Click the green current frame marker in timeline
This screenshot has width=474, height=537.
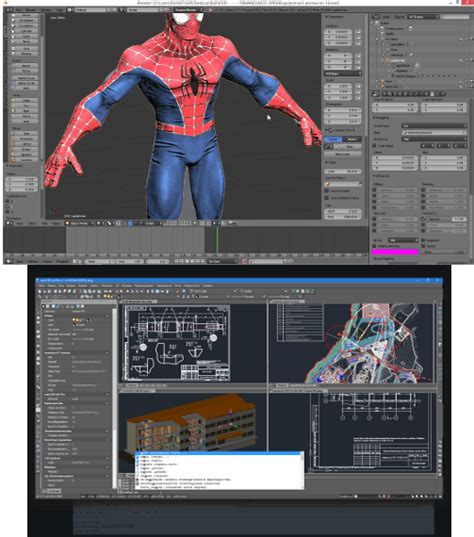(x=217, y=240)
